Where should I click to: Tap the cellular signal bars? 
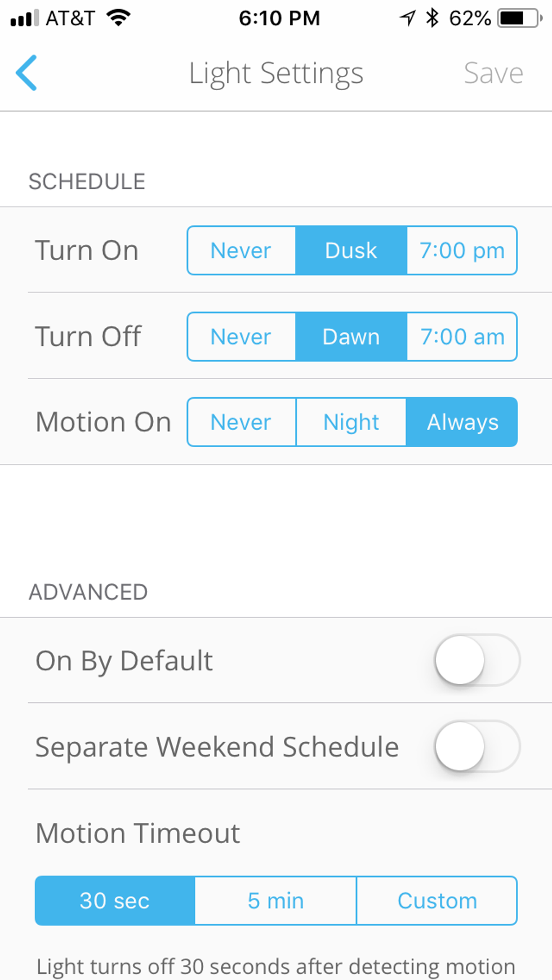pyautogui.click(x=24, y=18)
